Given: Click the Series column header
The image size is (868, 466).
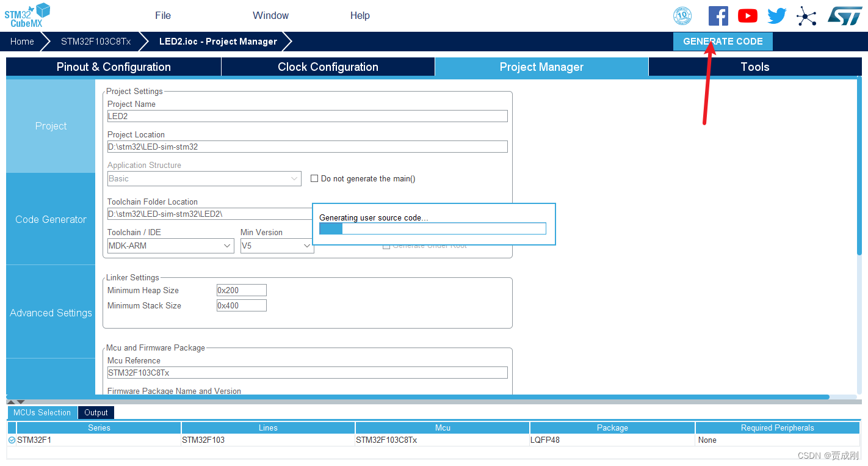Looking at the screenshot, I should [99, 428].
